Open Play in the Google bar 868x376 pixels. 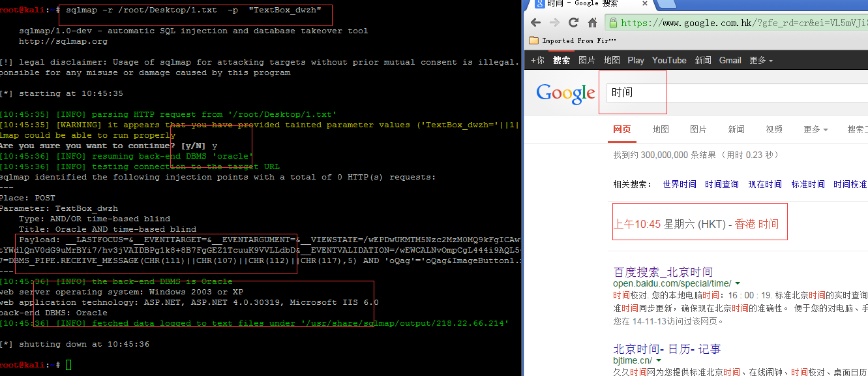pyautogui.click(x=636, y=60)
